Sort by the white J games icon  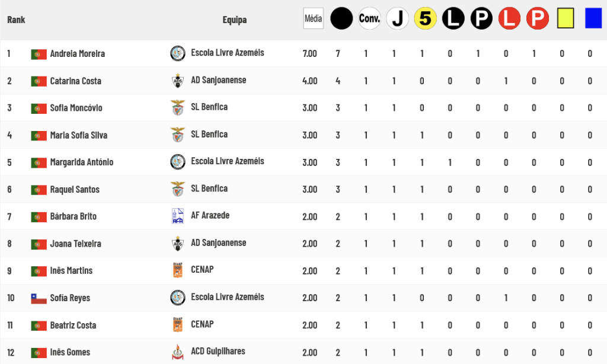coord(398,18)
